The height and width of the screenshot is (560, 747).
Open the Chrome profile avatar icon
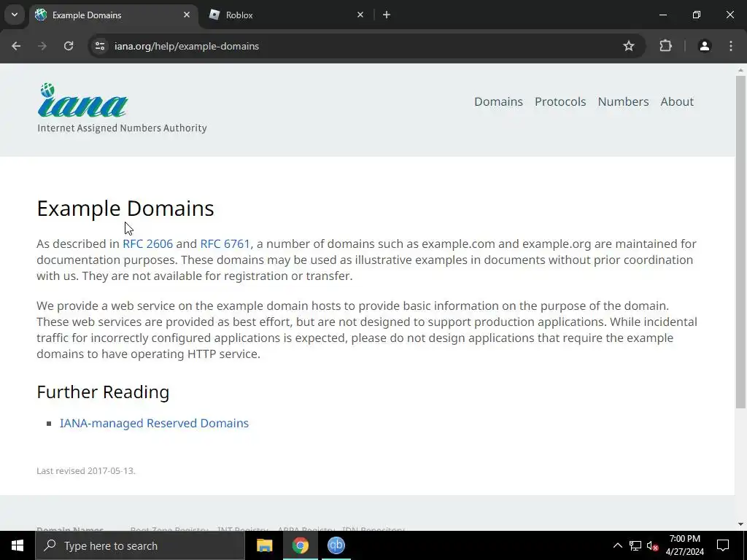click(704, 46)
